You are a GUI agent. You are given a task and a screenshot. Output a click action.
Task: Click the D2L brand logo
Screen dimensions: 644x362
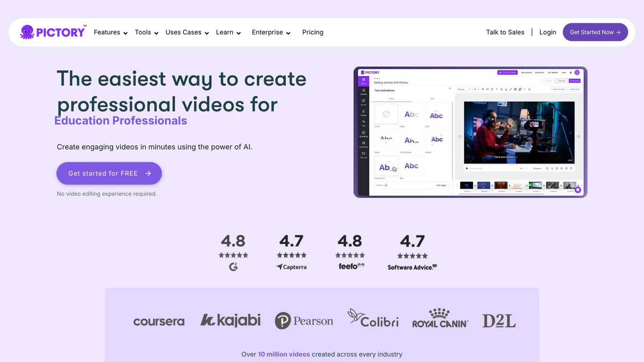(499, 321)
